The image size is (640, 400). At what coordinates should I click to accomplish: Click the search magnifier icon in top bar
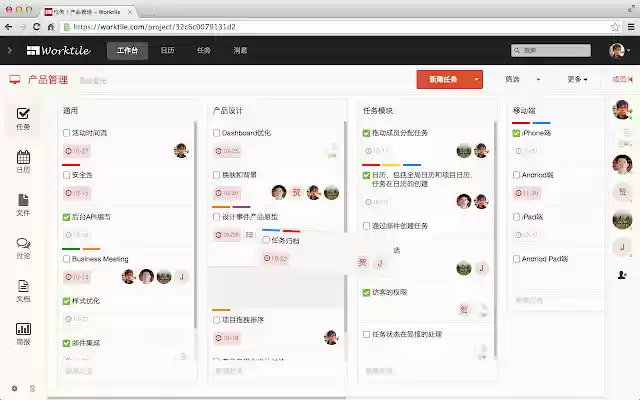click(517, 51)
